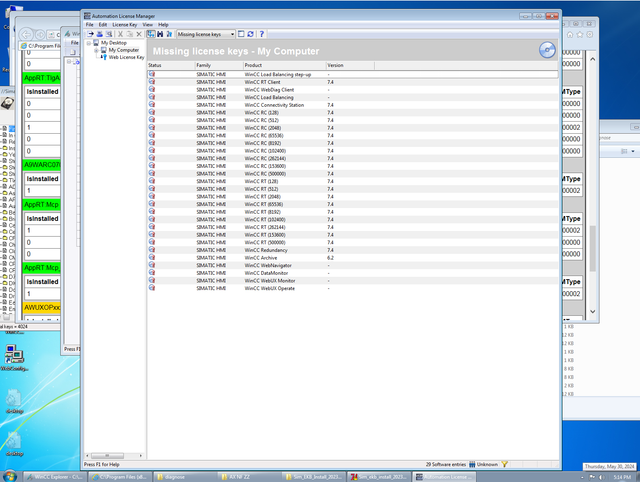Click the green AppRT Mcp header in background window
Viewport: 640px width, 482px height.
(x=42, y=204)
